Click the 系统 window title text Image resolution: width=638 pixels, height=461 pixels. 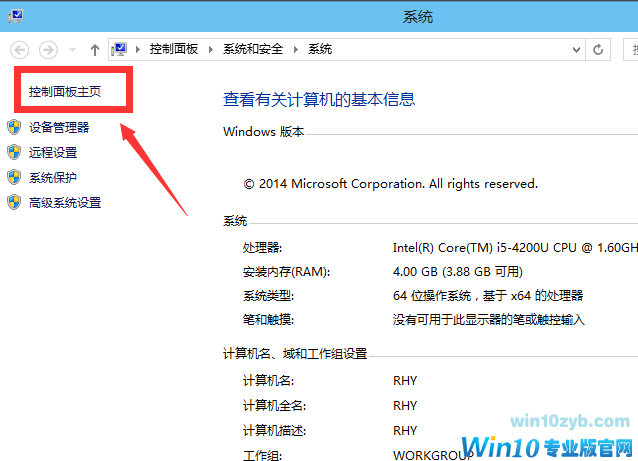[x=418, y=17]
